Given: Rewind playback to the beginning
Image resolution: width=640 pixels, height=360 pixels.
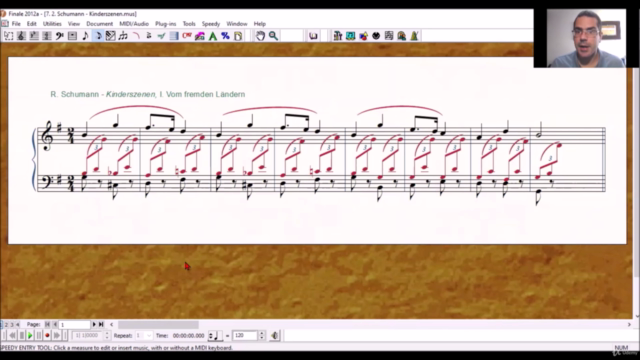Looking at the screenshot, I should point(12,336).
